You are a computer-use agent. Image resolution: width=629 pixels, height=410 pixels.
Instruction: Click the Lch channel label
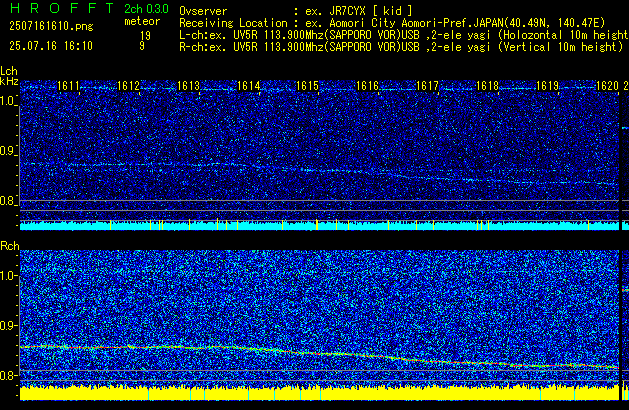coord(9,71)
